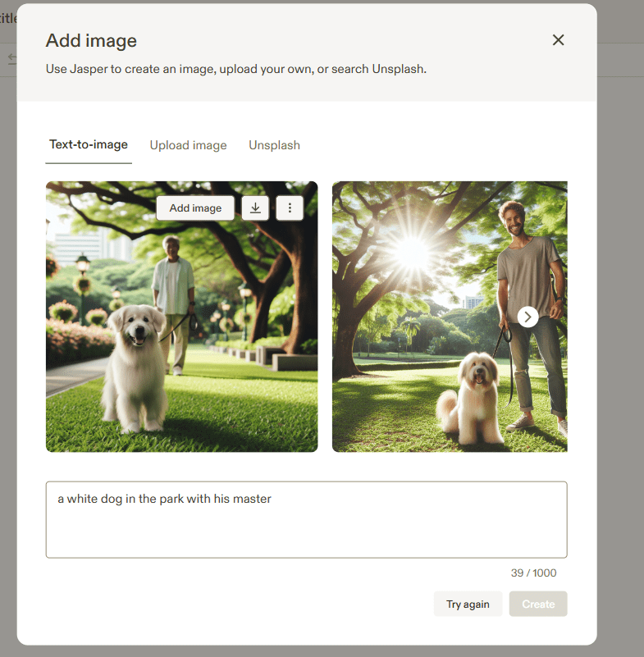Open the three-dot more options menu

coord(290,208)
